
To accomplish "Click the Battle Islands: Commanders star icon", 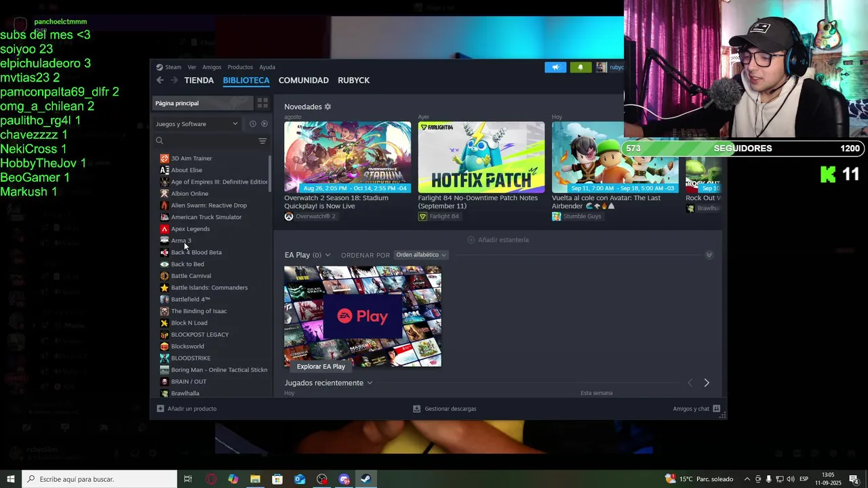I will 164,287.
